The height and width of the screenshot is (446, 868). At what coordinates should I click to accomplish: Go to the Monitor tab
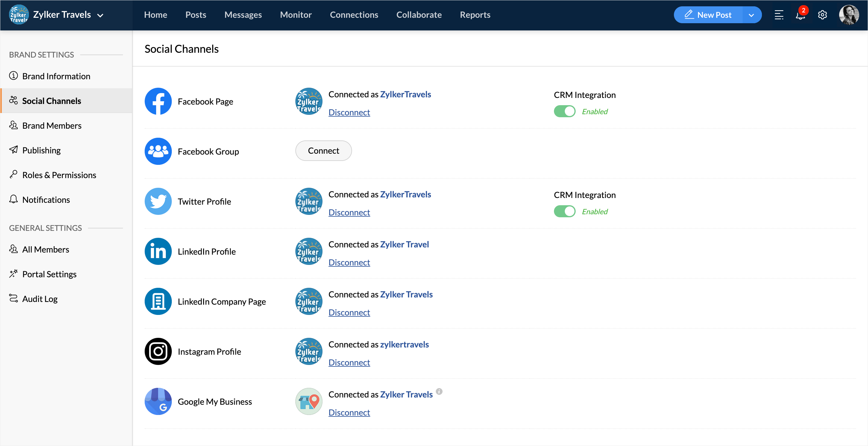[x=295, y=15]
